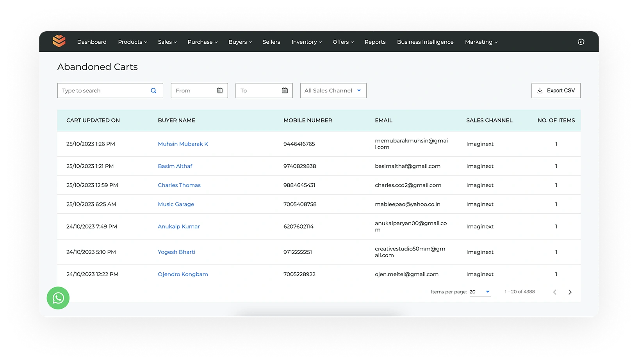Select mobile number 9740829838
638x364 pixels.
tap(300, 166)
